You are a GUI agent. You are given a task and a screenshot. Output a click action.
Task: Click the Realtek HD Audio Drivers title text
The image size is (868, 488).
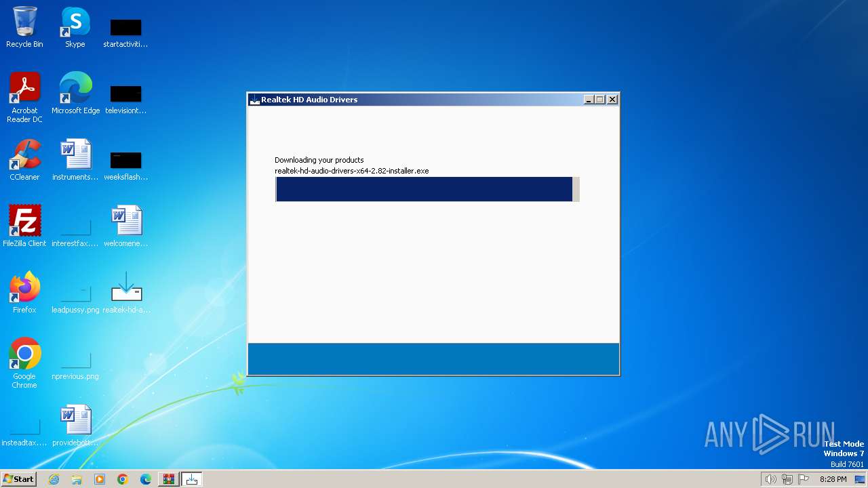click(x=309, y=100)
